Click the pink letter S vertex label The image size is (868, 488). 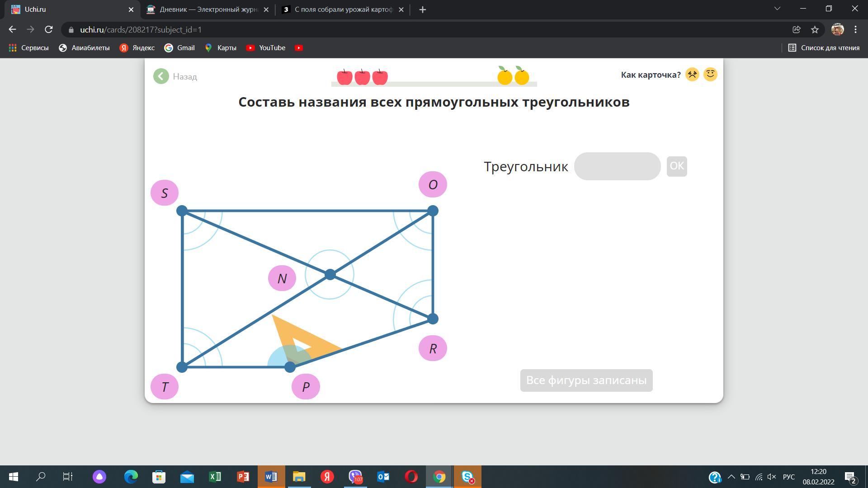pyautogui.click(x=165, y=193)
